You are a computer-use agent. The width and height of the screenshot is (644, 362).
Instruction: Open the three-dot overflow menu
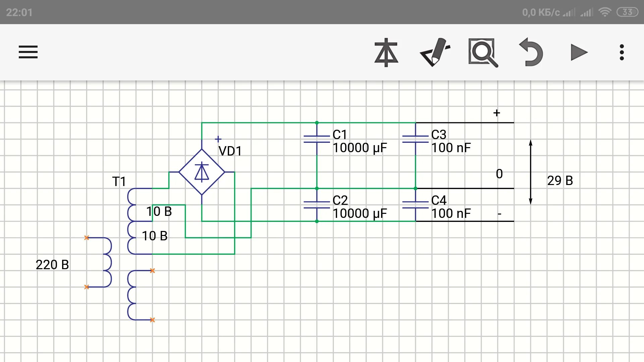[622, 53]
